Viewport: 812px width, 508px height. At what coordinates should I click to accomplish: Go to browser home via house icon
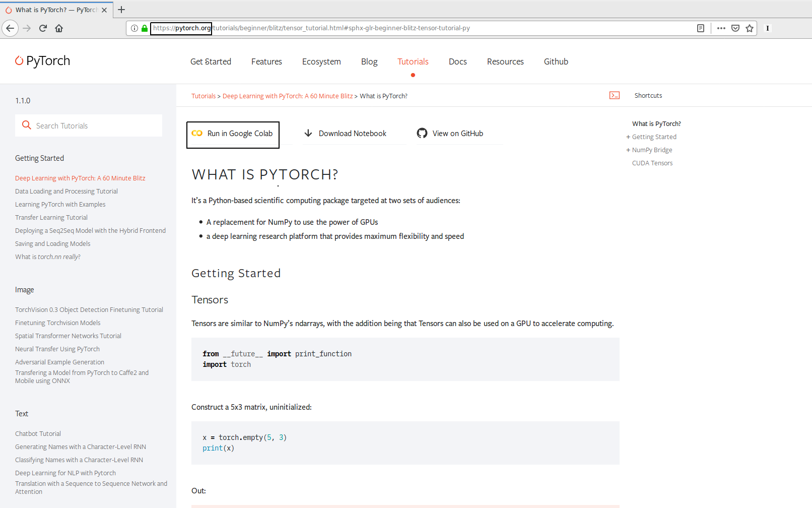click(x=59, y=28)
